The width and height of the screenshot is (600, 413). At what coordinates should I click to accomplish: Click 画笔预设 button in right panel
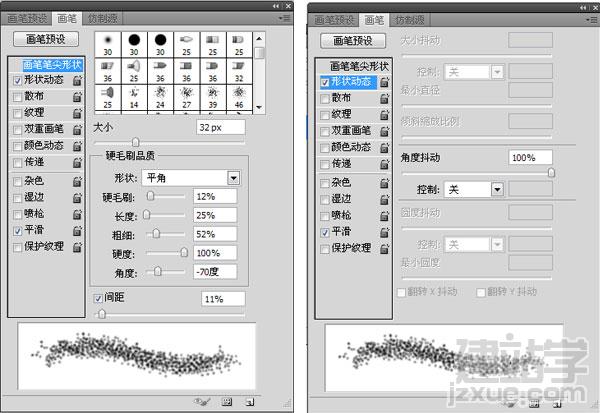pos(353,41)
